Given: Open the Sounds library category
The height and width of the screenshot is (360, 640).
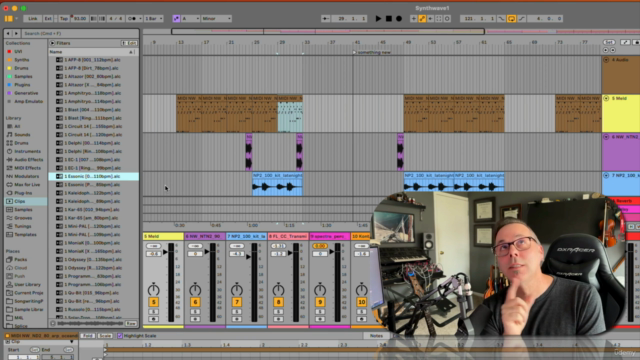Looking at the screenshot, I should (22, 135).
